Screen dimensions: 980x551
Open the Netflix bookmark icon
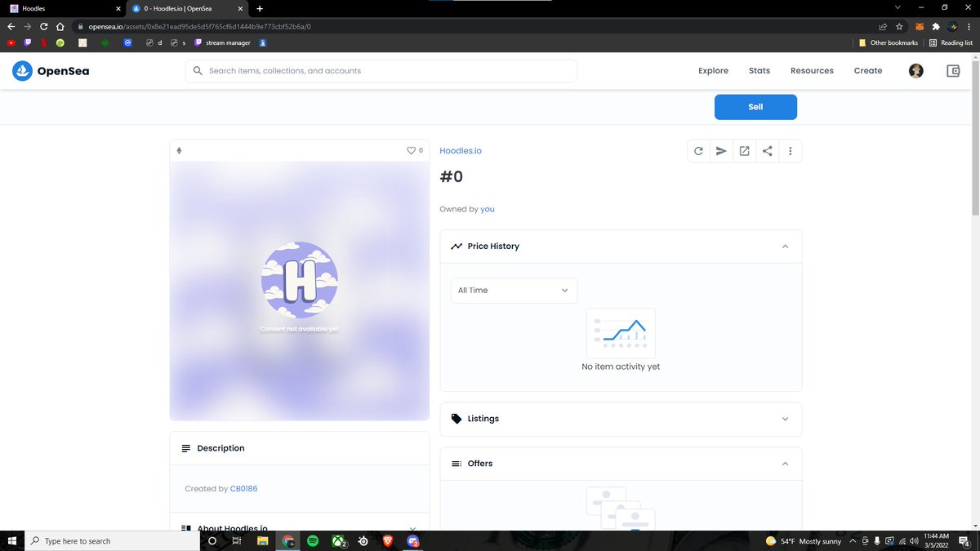pos(42,42)
